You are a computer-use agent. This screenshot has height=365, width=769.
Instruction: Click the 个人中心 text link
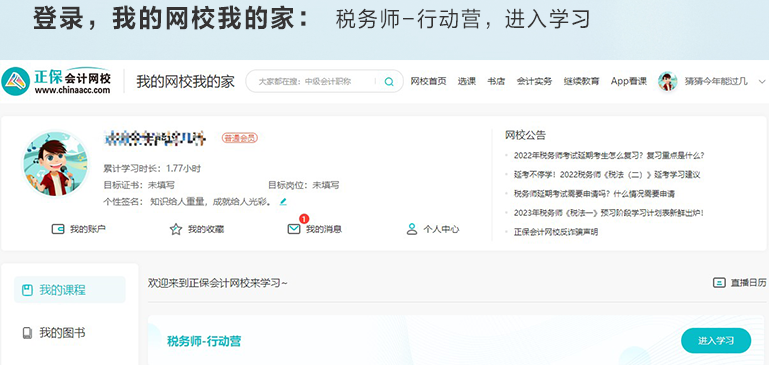coord(441,229)
